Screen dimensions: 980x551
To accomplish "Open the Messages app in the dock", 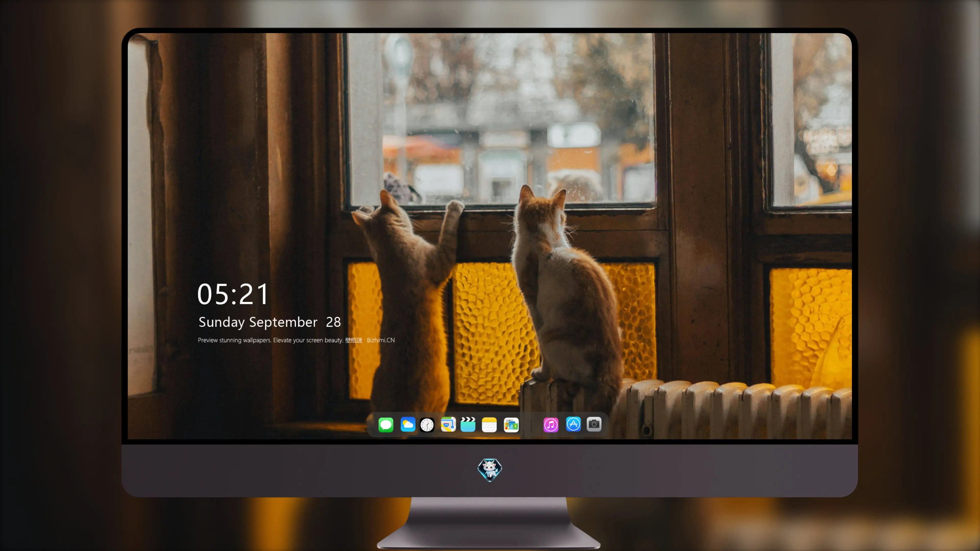I will coord(386,424).
